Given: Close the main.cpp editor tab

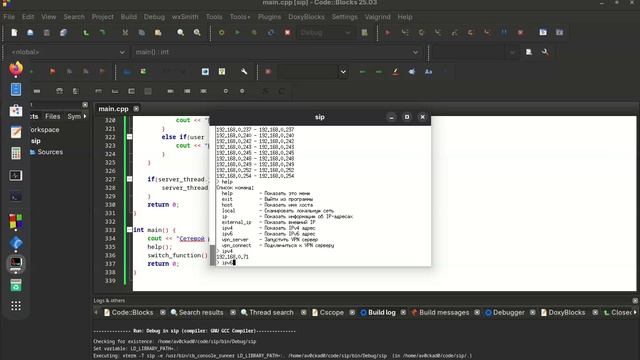Looking at the screenshot, I should click(136, 109).
